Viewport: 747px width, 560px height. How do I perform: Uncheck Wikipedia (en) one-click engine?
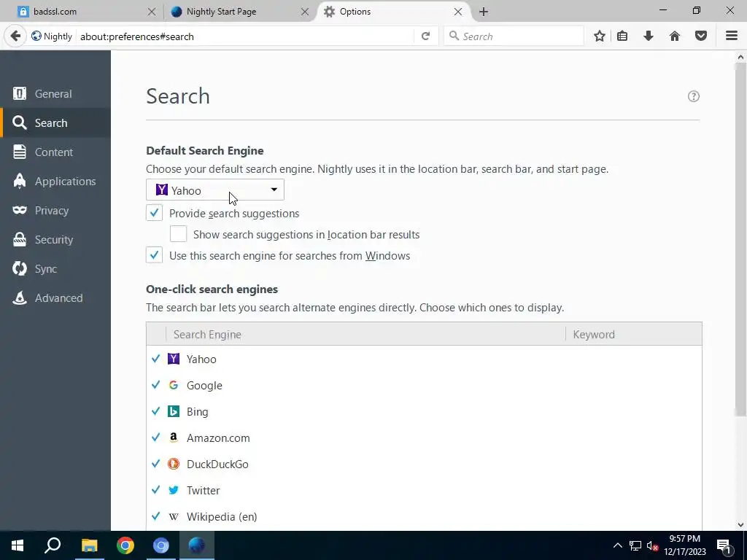[x=156, y=516]
